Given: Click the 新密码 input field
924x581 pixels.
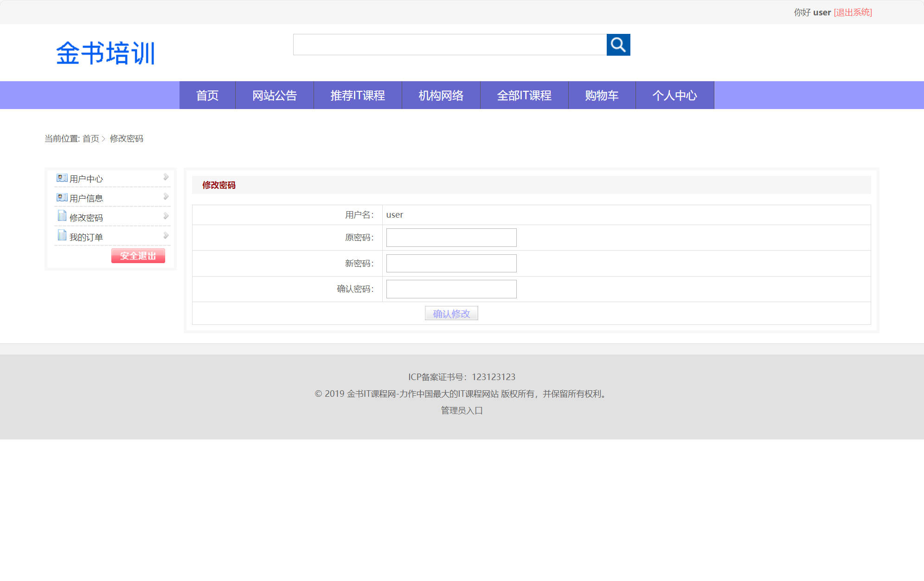Looking at the screenshot, I should click(451, 263).
